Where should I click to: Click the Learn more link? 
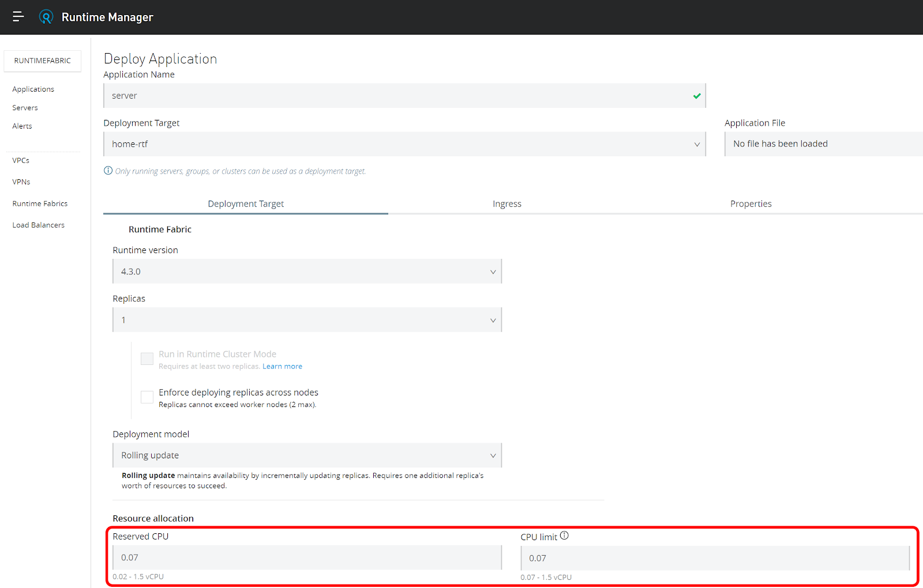pyautogui.click(x=282, y=366)
